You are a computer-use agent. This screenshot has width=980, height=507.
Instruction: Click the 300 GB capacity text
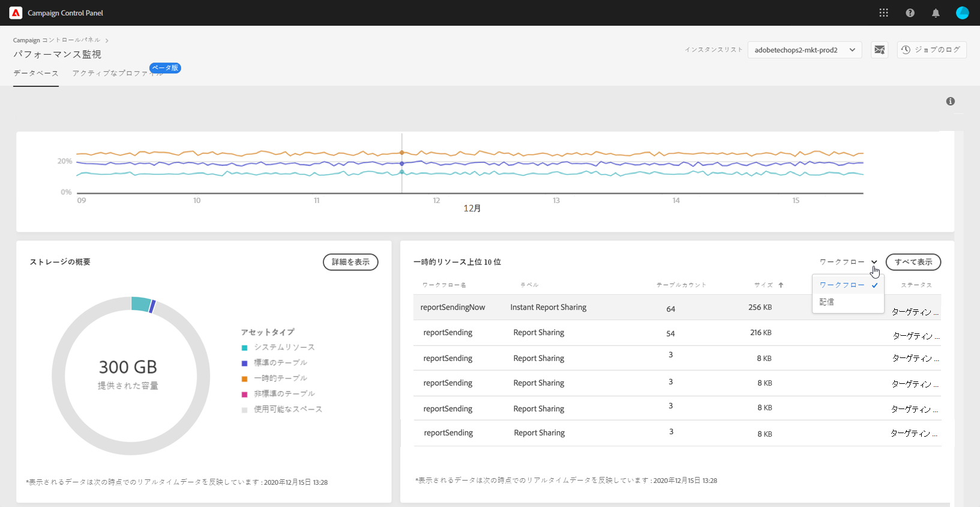coord(128,367)
